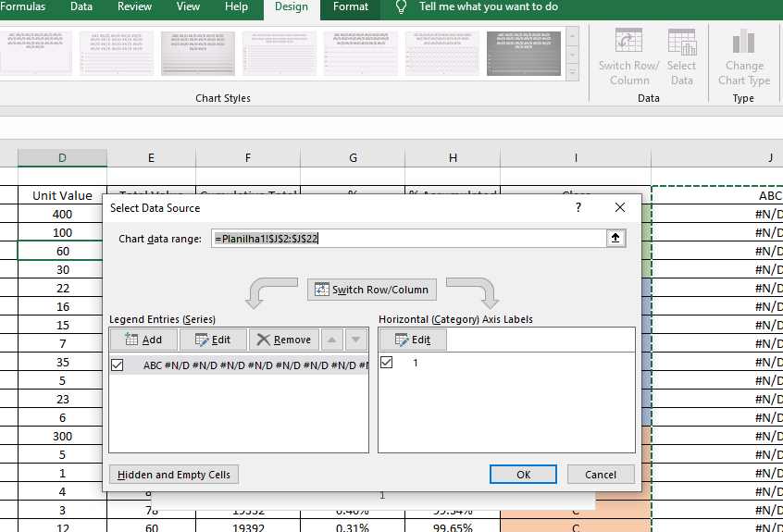Collapse the Chart data range selector
This screenshot has width=783, height=532.
coord(615,239)
